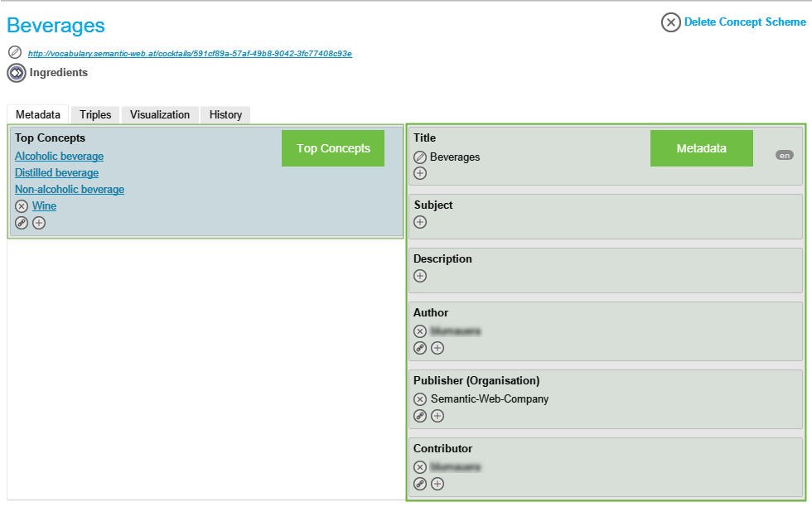Remove the Author entry

(x=420, y=331)
